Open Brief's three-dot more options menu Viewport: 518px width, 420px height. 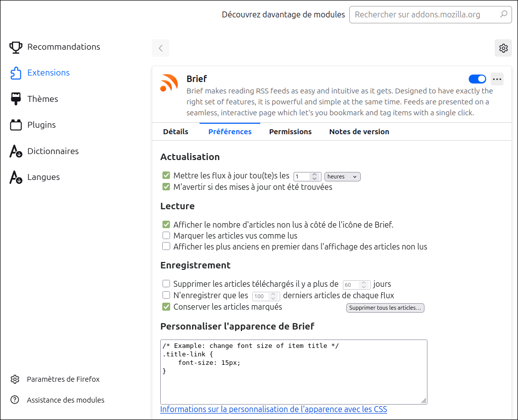click(x=497, y=79)
